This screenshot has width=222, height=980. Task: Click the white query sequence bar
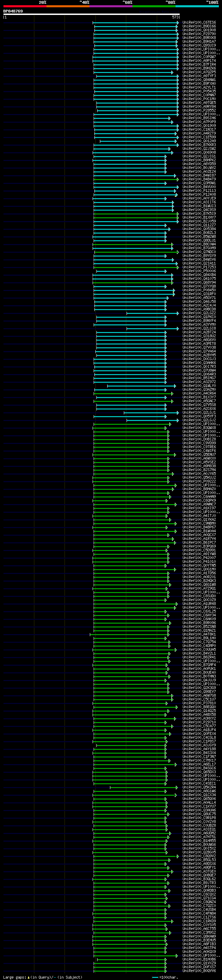click(x=92, y=15)
